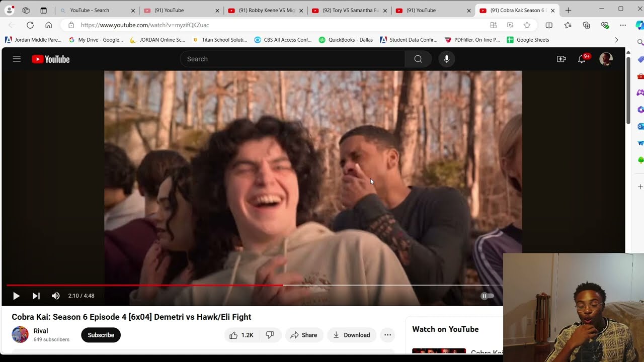Image resolution: width=644 pixels, height=362 pixels.
Task: Open the browser Settings and more menu
Action: coord(623,25)
